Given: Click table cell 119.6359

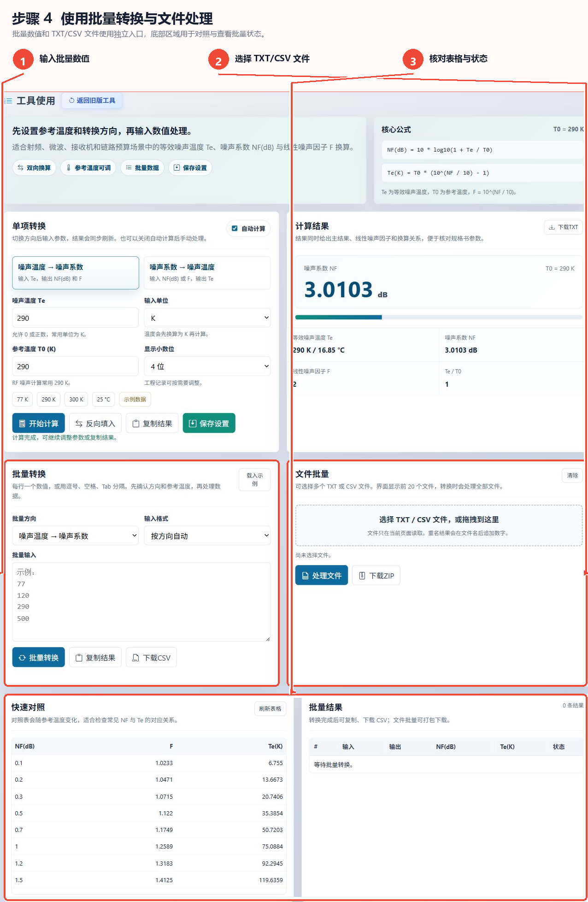Looking at the screenshot, I should coord(271,880).
